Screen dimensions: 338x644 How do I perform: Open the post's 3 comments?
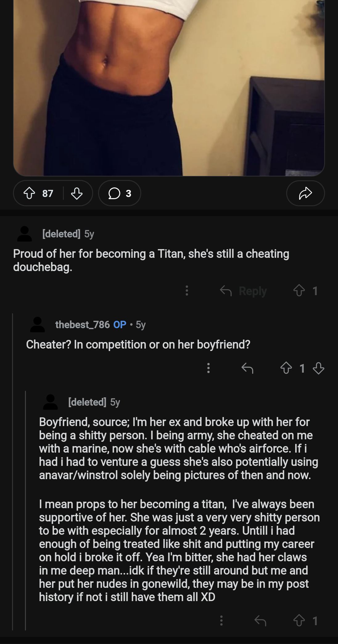120,193
